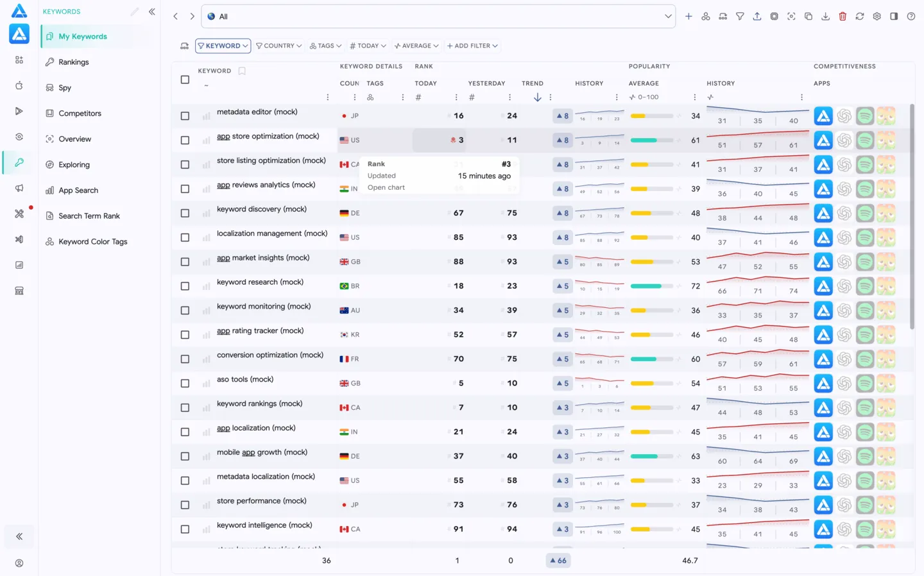Check the aso tools (mock) row checkbox
This screenshot has width=924, height=576.
[185, 383]
